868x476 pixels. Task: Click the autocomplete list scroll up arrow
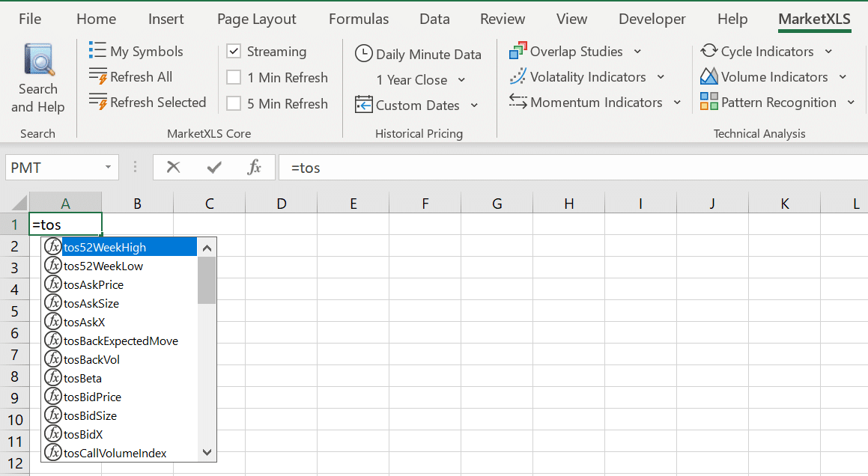click(x=207, y=248)
